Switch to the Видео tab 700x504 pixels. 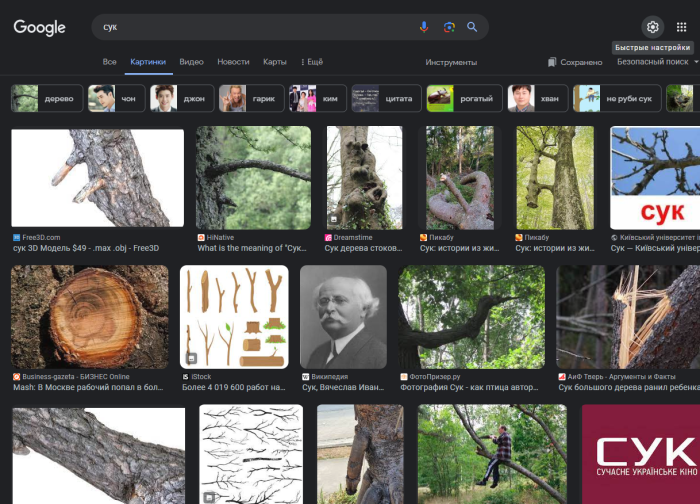click(191, 62)
